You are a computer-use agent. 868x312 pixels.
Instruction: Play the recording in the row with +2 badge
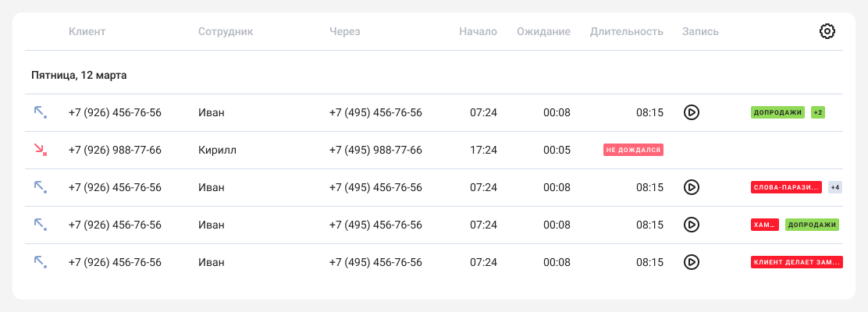pyautogui.click(x=691, y=112)
